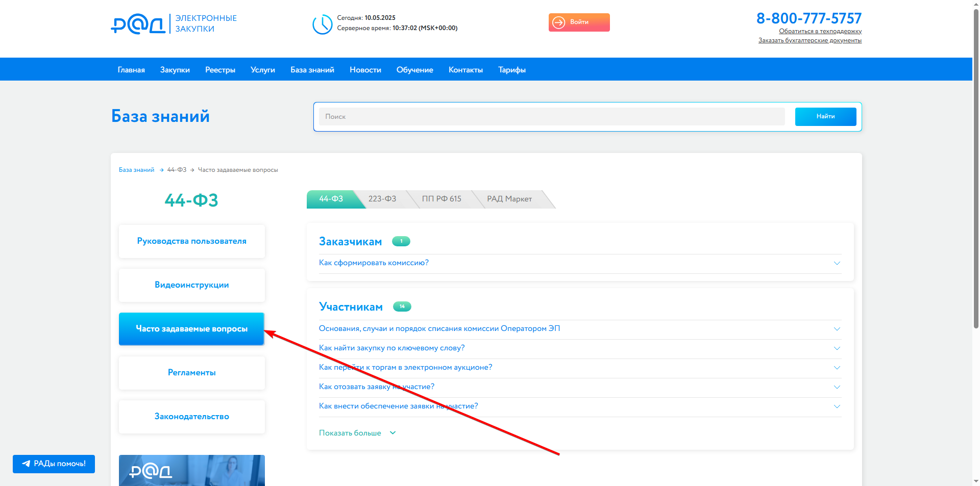This screenshot has height=486, width=980.
Task: Open the Контакты menu item
Action: pos(465,70)
